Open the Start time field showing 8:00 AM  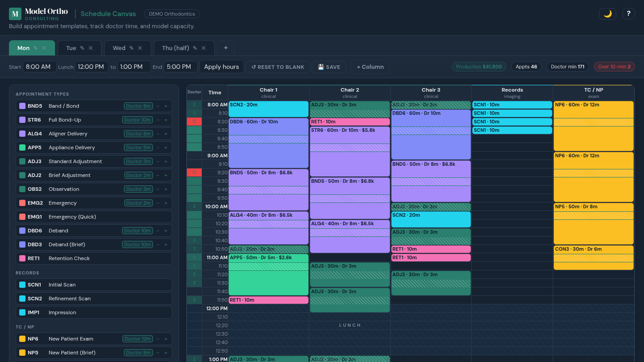[39, 67]
